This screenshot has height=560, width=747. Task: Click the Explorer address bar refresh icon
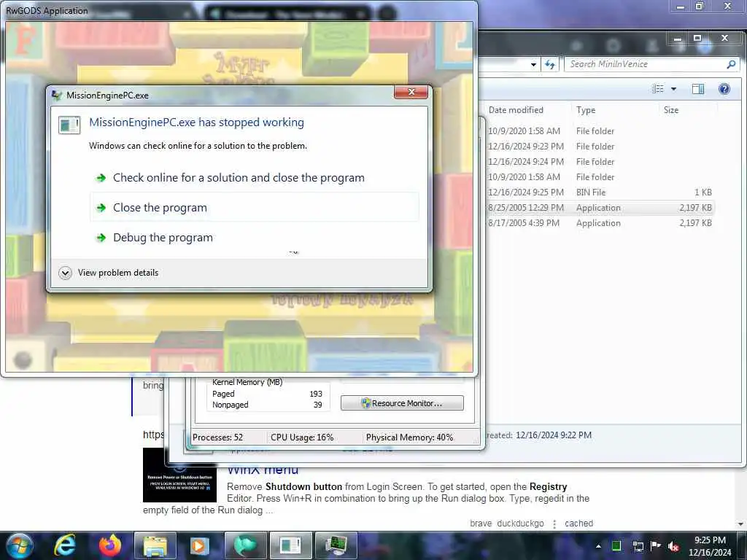click(550, 64)
